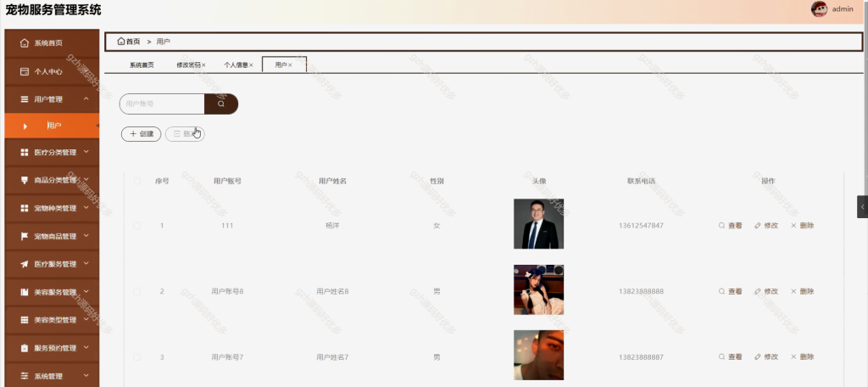
Task: Click the 查看 icon for user 杨洋
Action: tap(721, 226)
